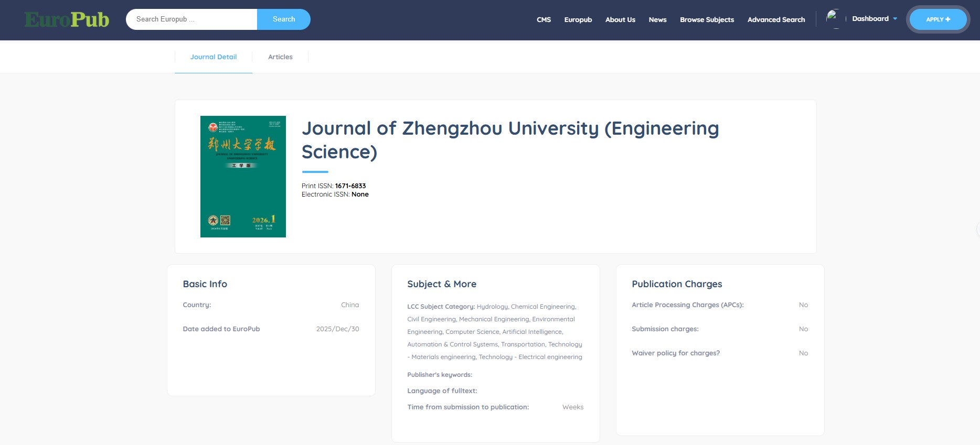Click the EuroPub logo
Image resolution: width=980 pixels, height=445 pixels.
point(67,20)
